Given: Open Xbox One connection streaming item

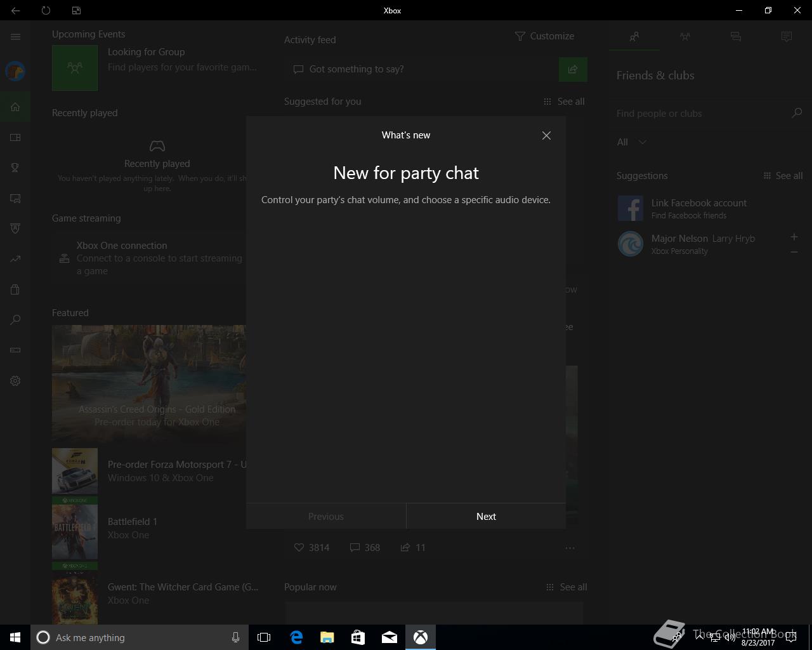Looking at the screenshot, I should click(x=151, y=258).
